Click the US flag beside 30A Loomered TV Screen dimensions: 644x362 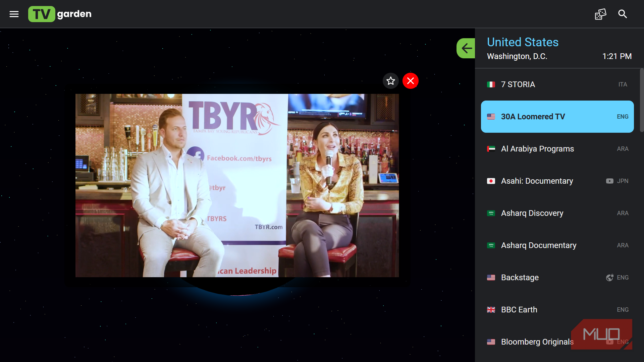491,117
